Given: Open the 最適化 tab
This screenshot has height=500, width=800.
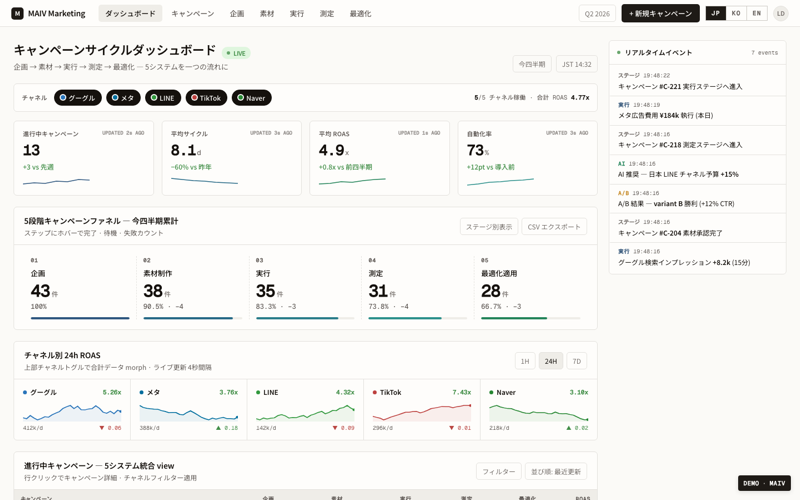Looking at the screenshot, I should tap(360, 13).
